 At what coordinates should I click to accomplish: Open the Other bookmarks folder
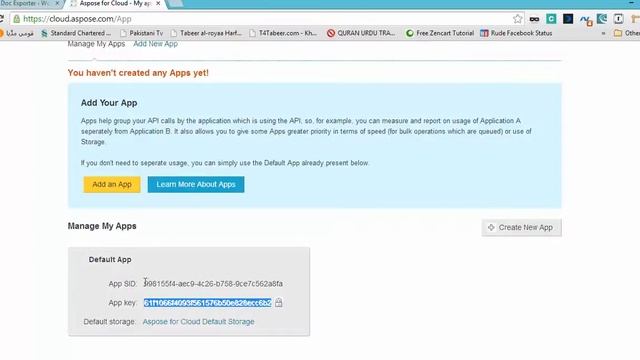pyautogui.click(x=627, y=33)
